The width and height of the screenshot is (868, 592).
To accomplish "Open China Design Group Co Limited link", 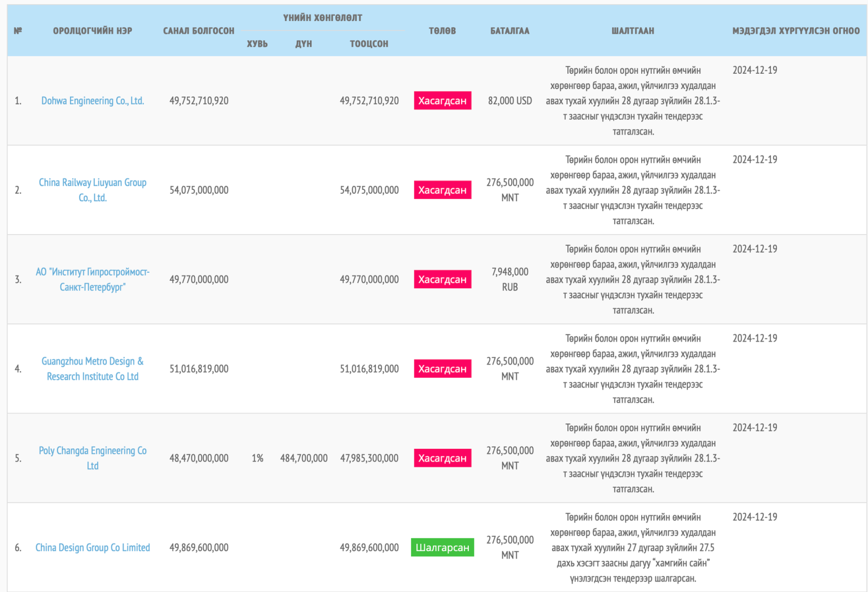I will (x=93, y=548).
